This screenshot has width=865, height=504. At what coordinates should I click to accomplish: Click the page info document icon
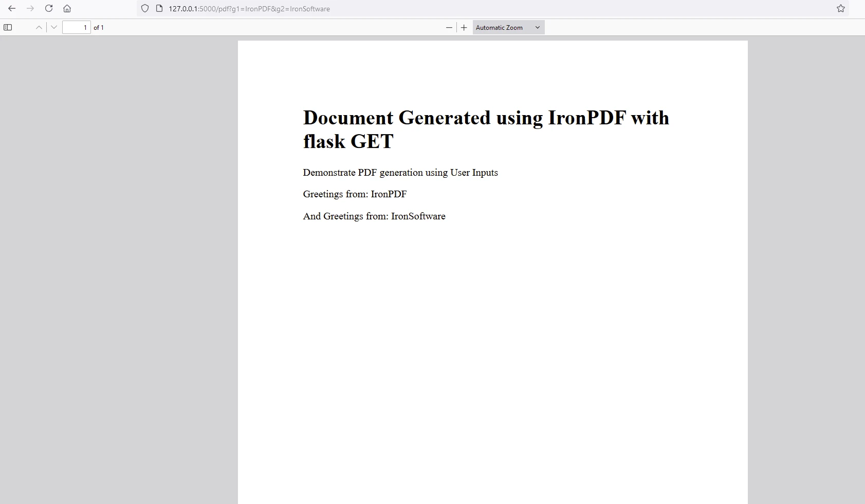[160, 9]
